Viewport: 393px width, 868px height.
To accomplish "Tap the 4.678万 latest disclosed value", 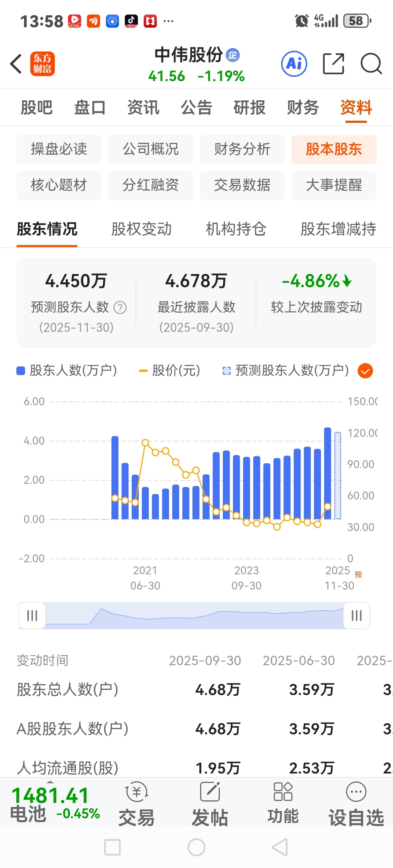I will point(196,281).
